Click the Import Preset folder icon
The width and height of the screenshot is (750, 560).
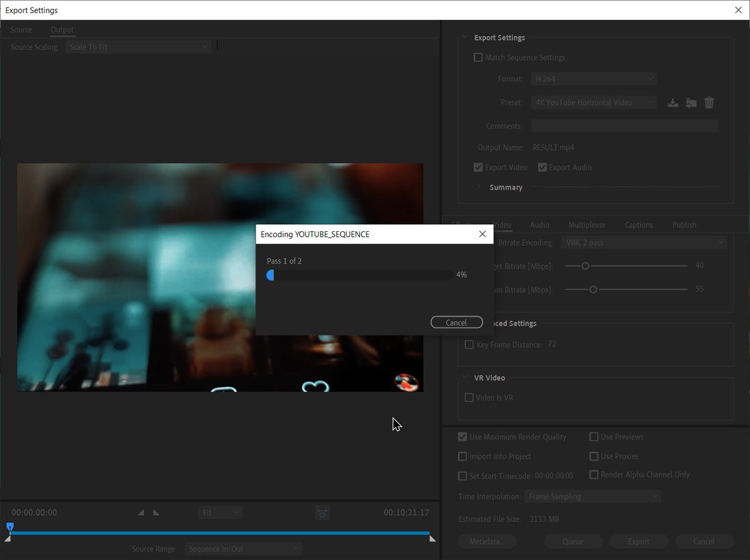[691, 102]
